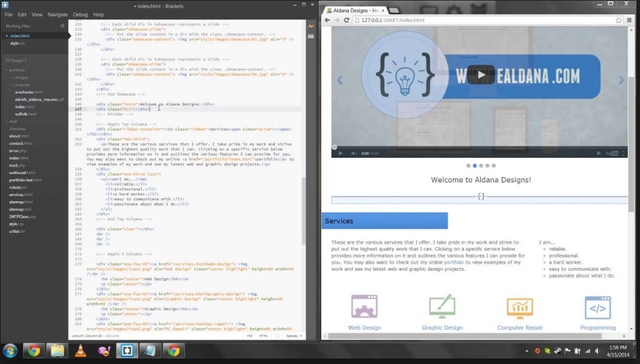The width and height of the screenshot is (640, 364).
Task: Toggle INS insert mode in Brackets status bar
Action: 249,336
